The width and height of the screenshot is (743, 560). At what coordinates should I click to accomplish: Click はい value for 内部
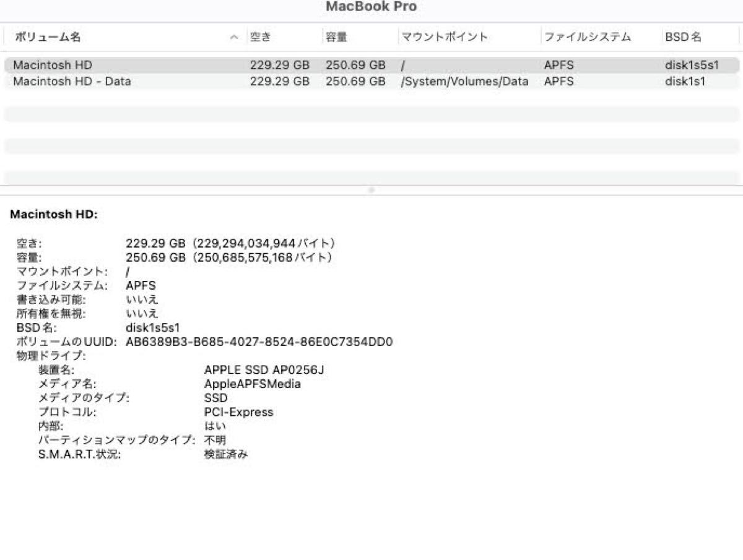[215, 426]
